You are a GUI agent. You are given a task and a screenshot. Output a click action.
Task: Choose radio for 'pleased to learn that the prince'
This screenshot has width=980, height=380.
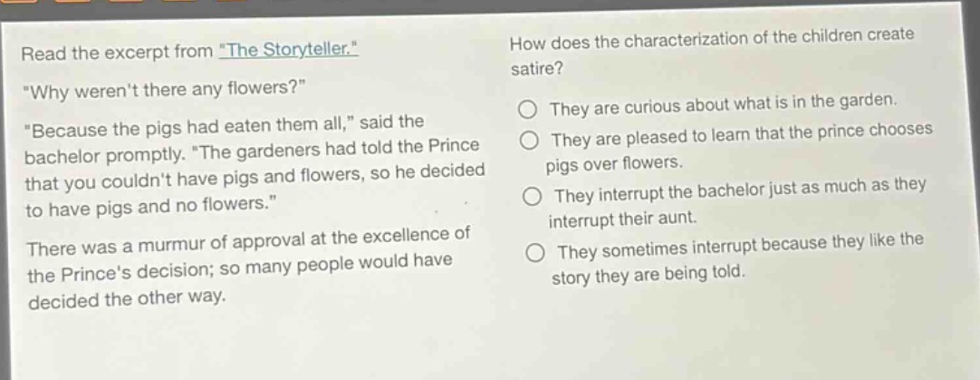530,139
